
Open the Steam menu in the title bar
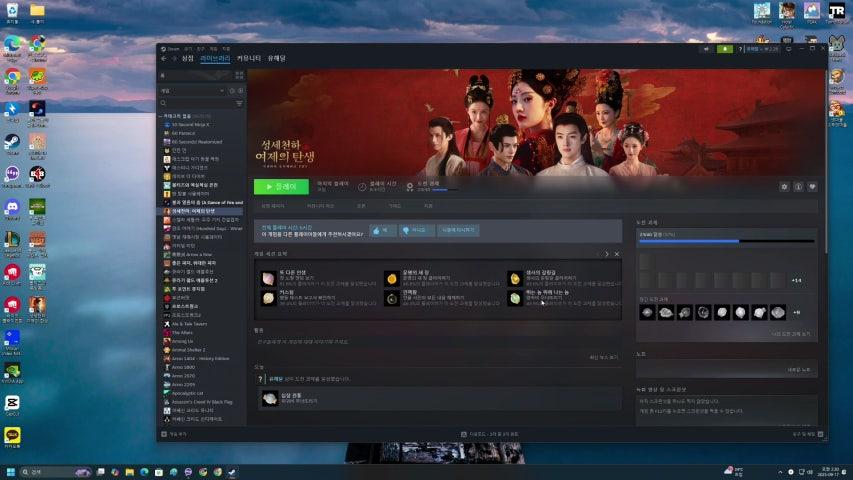tap(170, 49)
